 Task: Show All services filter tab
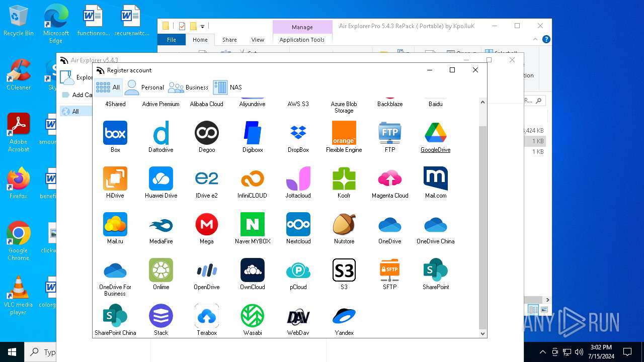(x=108, y=87)
